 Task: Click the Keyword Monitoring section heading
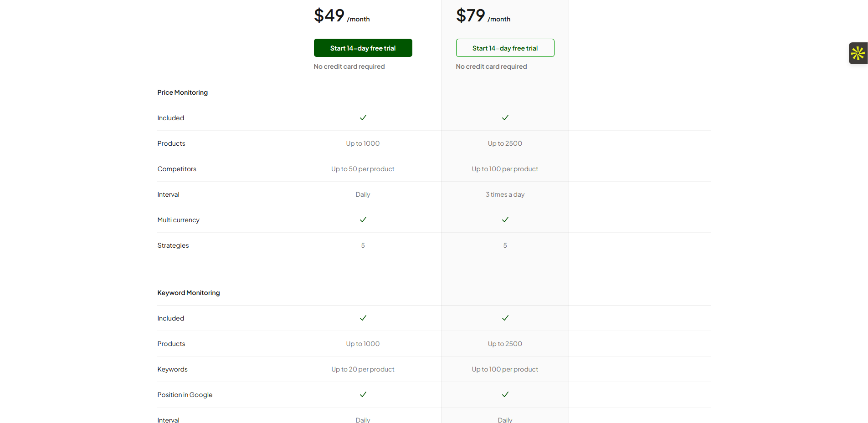click(x=188, y=293)
